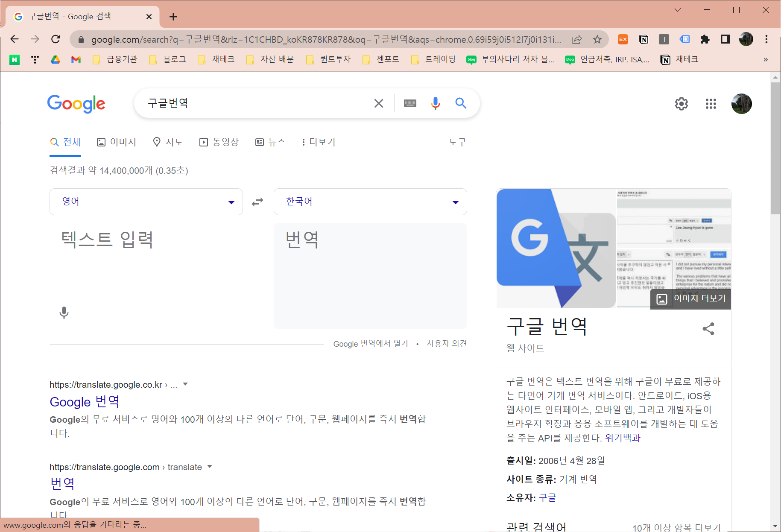Click the Google logo
Screen dimensions: 781x532
coord(76,104)
